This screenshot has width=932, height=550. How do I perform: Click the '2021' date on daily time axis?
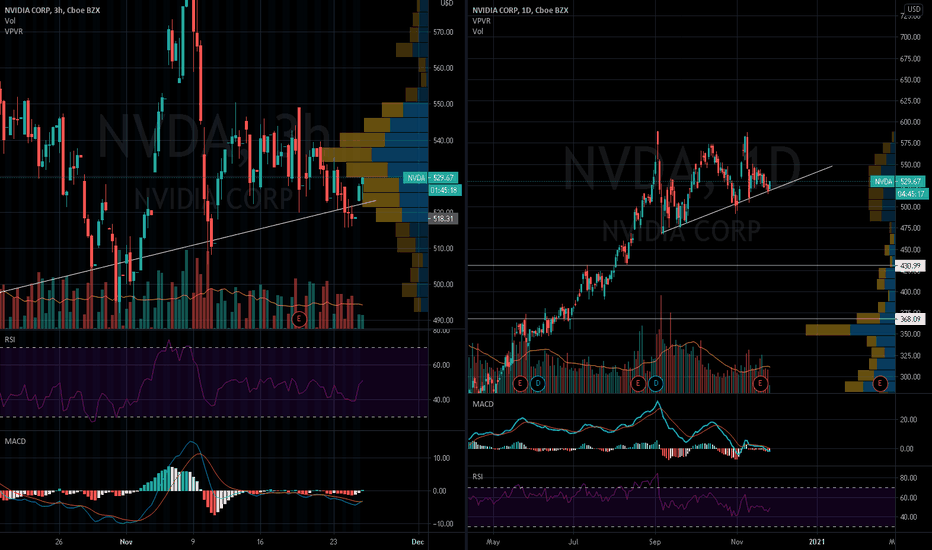pos(817,542)
